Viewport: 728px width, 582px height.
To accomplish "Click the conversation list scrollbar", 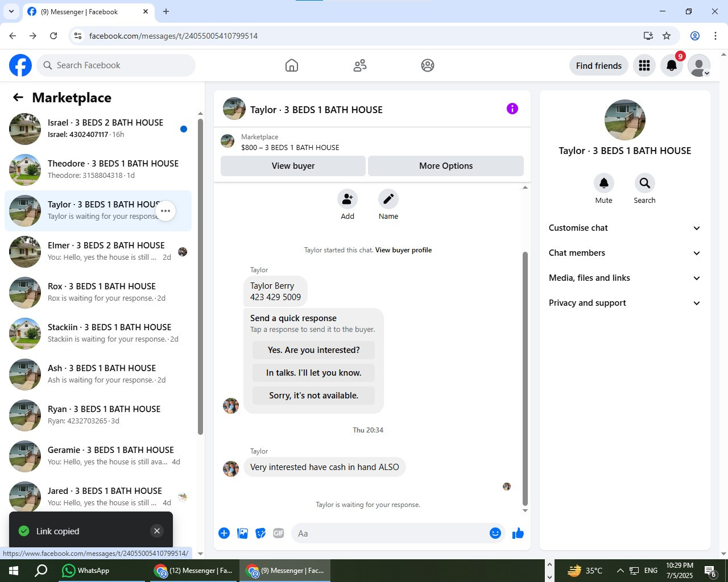I will [x=200, y=277].
